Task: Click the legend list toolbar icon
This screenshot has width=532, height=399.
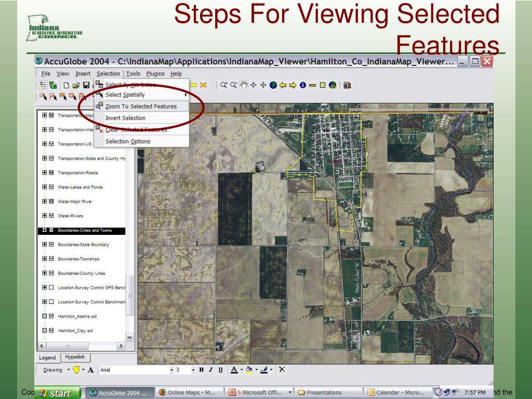Action: click(44, 85)
